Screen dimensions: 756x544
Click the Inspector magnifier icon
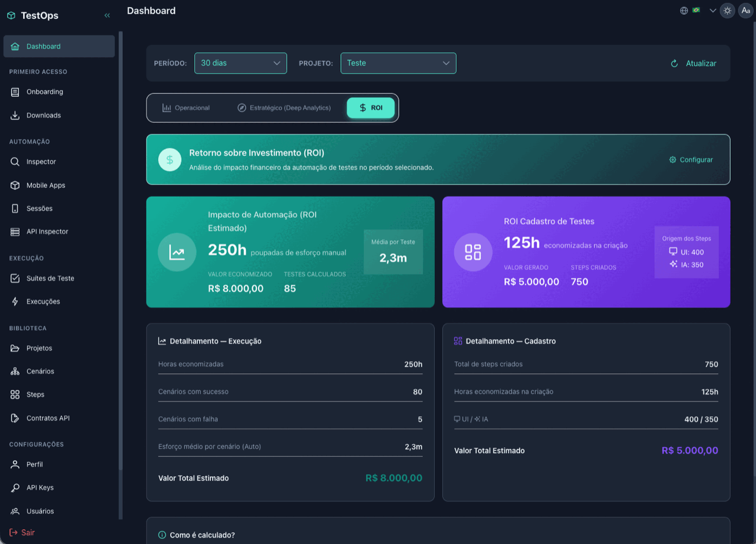pos(15,162)
